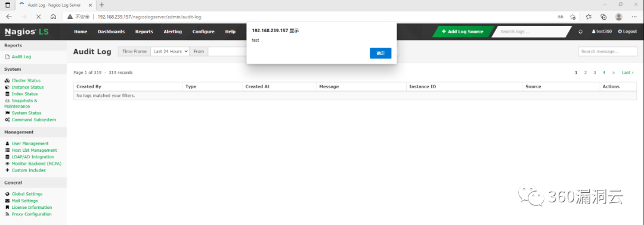Click the confirm button in alert dialog
Screen dimensions: 644x225
click(x=380, y=54)
